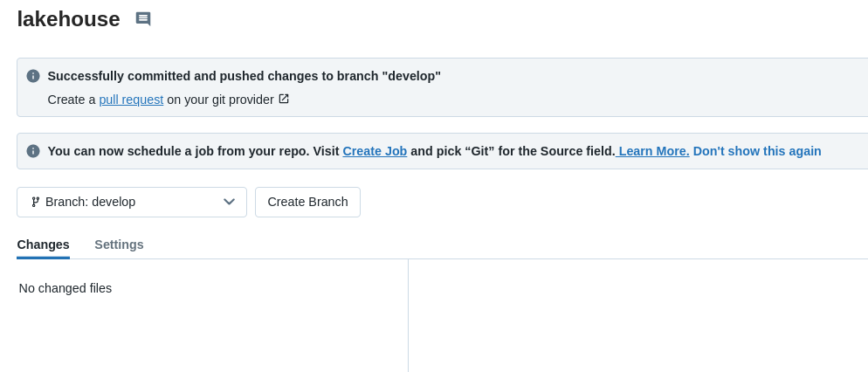Switch to the Changes tab
Image resolution: width=868 pixels, height=372 pixels.
[x=43, y=245]
